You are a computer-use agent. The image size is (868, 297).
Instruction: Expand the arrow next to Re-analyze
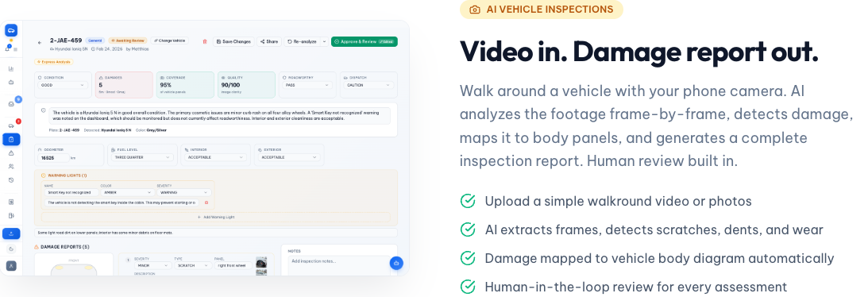(x=324, y=41)
